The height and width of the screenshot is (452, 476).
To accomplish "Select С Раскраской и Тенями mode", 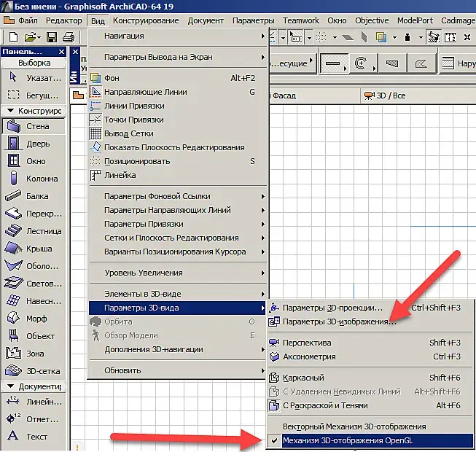I will point(370,405).
